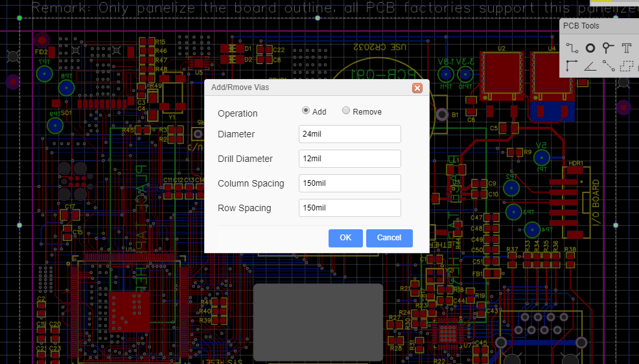Focus the Row Spacing input field
Viewport: 639px width, 364px height.
(350, 208)
